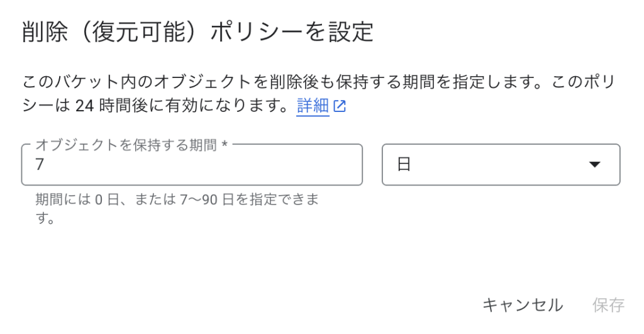Click the dialog title 削除(復元可能)ポリシーを設定

(x=197, y=31)
